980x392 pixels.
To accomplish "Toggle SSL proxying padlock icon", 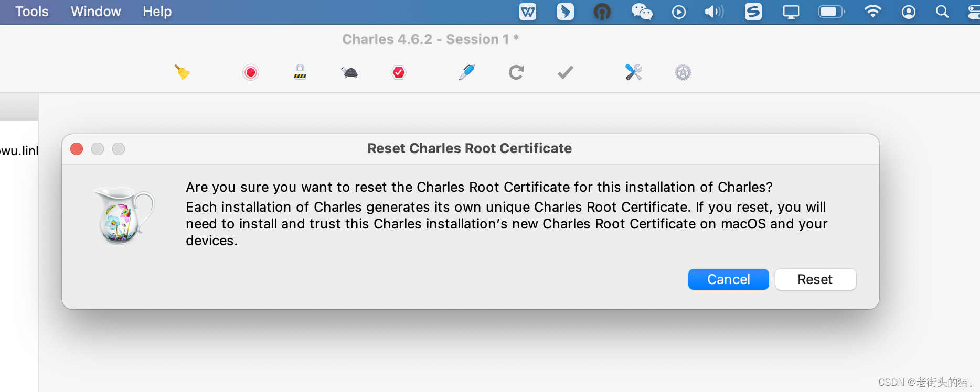I will point(300,72).
